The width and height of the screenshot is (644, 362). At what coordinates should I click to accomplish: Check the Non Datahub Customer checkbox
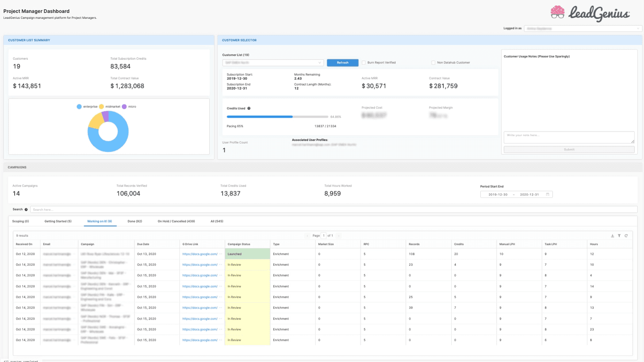pyautogui.click(x=433, y=63)
